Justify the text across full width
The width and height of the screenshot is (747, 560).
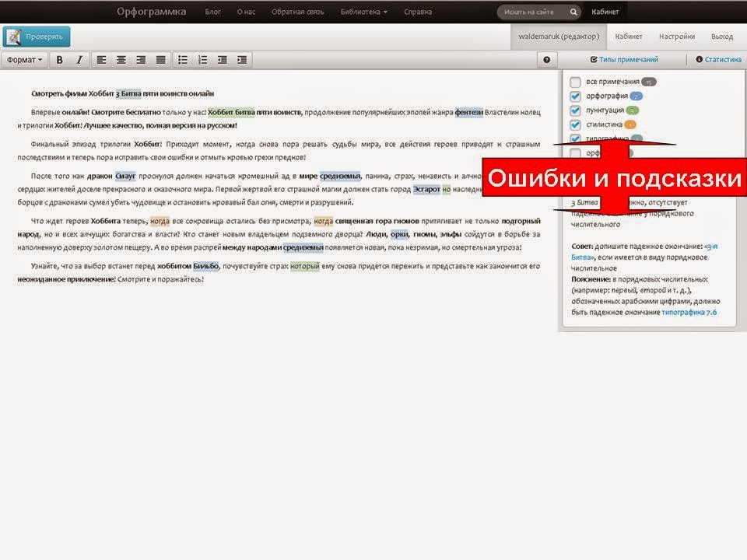(161, 60)
